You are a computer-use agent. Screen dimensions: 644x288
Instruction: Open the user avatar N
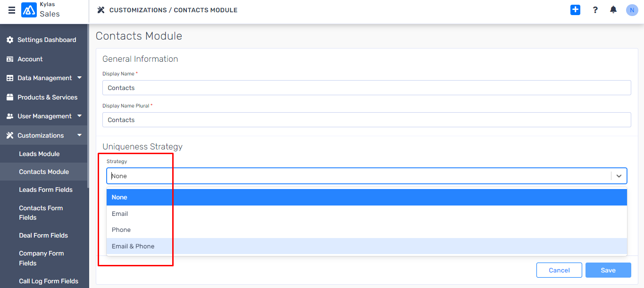pyautogui.click(x=632, y=10)
